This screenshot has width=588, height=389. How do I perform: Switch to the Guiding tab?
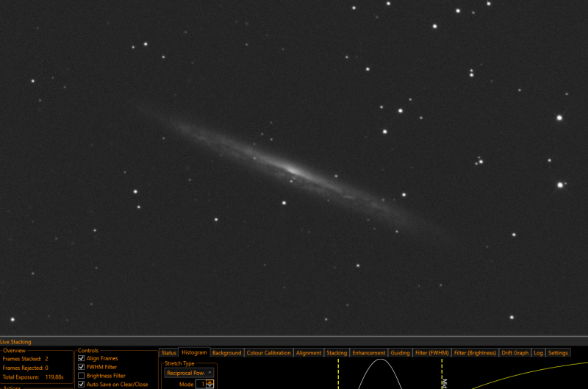point(400,353)
